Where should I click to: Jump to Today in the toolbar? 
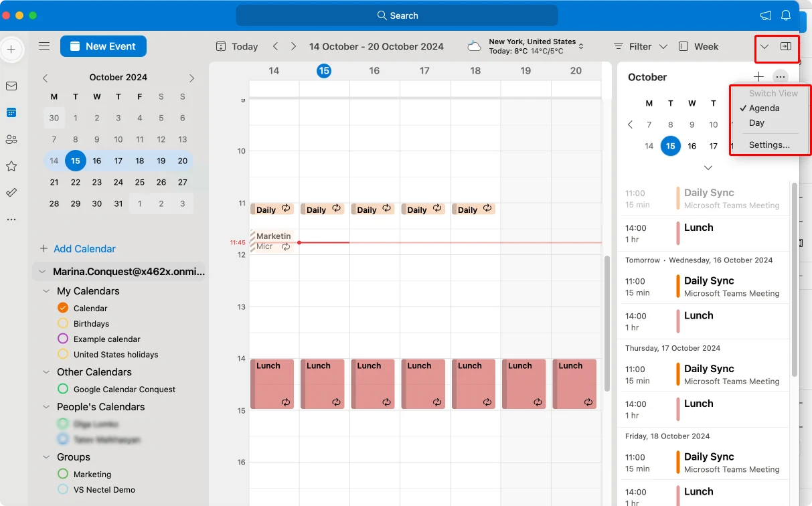tap(237, 46)
